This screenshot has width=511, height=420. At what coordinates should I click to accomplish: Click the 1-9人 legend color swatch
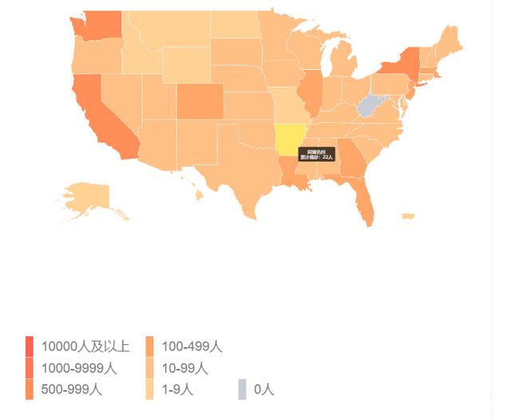click(149, 389)
